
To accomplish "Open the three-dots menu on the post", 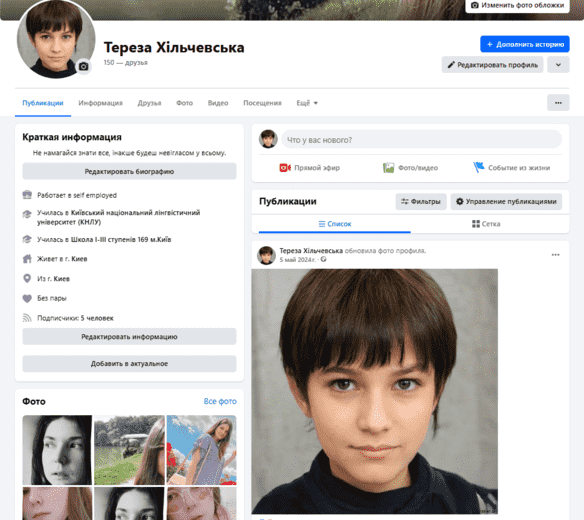I will click(555, 255).
